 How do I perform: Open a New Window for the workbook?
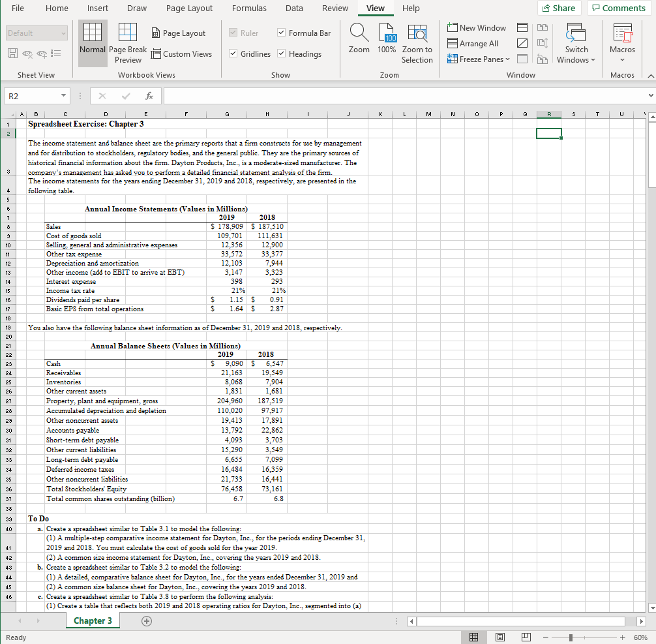(476, 28)
